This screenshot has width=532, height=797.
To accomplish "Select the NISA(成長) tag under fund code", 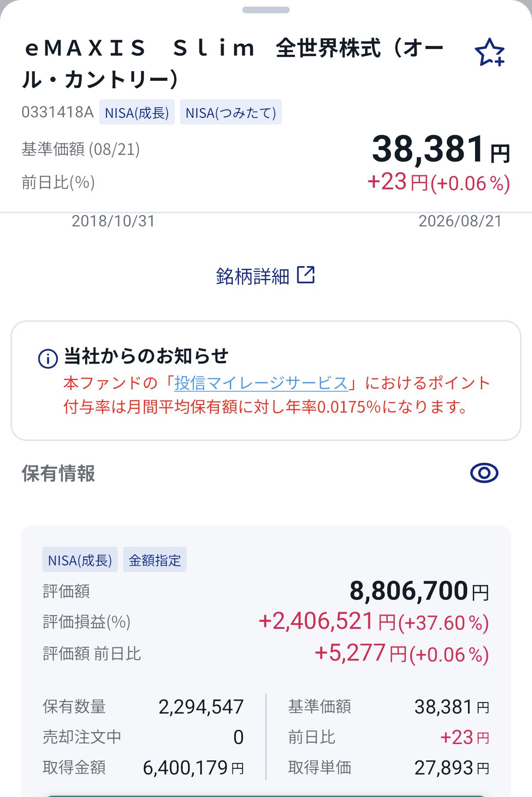I will pyautogui.click(x=137, y=113).
